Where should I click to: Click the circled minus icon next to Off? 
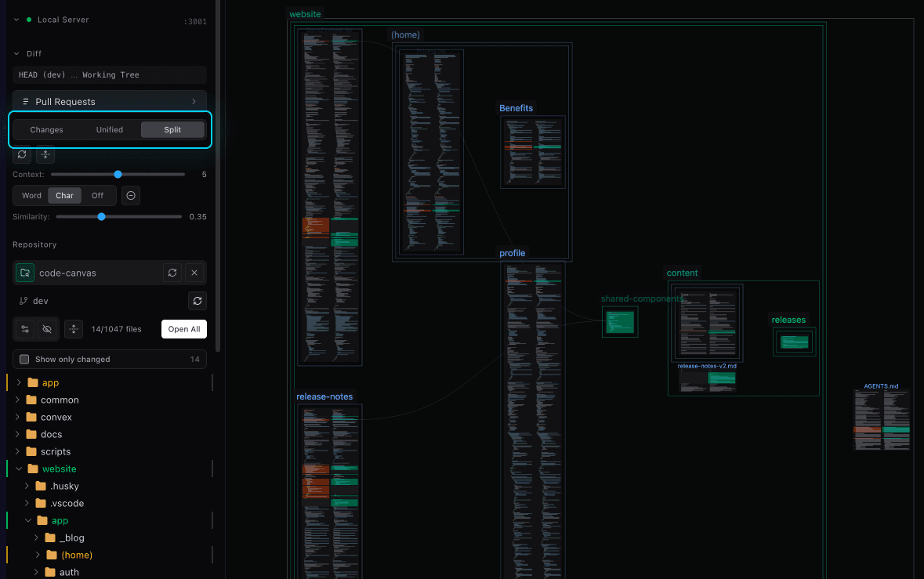tap(131, 195)
